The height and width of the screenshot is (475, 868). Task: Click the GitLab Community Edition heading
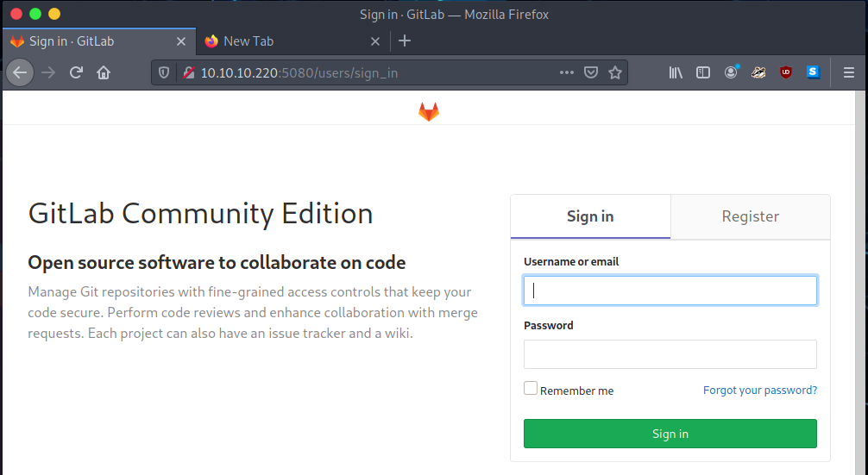(x=200, y=214)
